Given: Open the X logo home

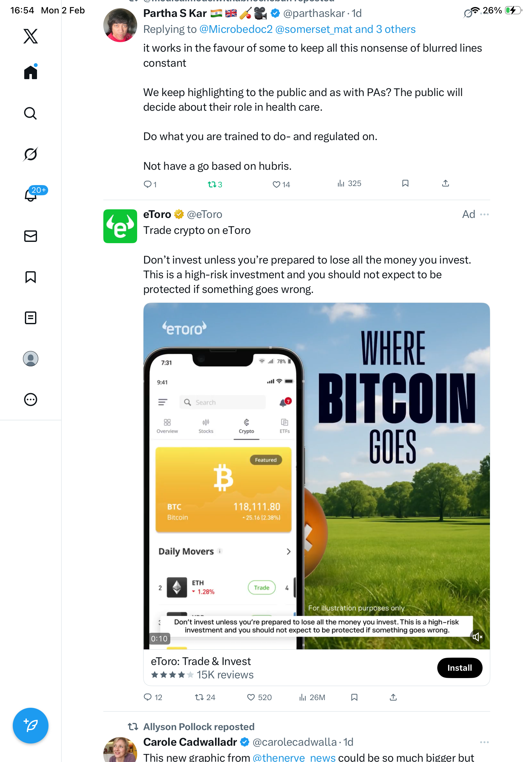Looking at the screenshot, I should point(31,36).
